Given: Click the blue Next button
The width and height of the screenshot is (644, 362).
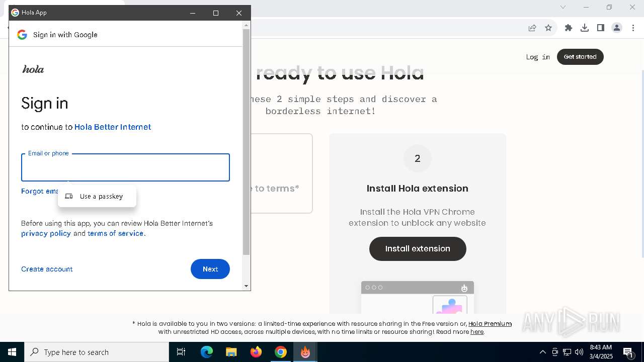Looking at the screenshot, I should pos(210,269).
